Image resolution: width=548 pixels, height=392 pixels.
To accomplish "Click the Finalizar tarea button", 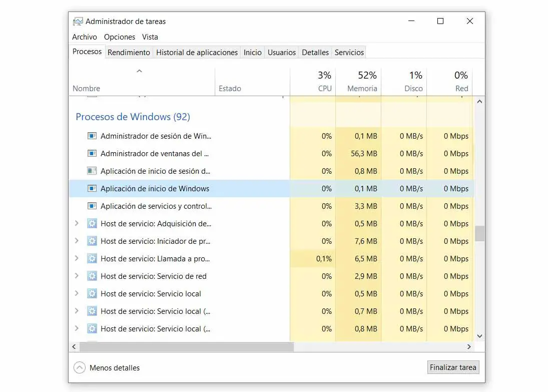I will coord(453,367).
